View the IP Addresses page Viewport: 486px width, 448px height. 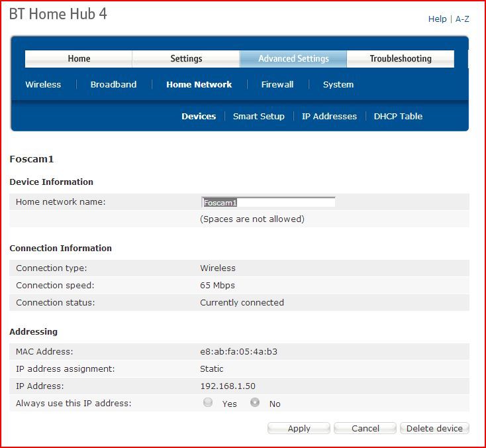tap(329, 117)
